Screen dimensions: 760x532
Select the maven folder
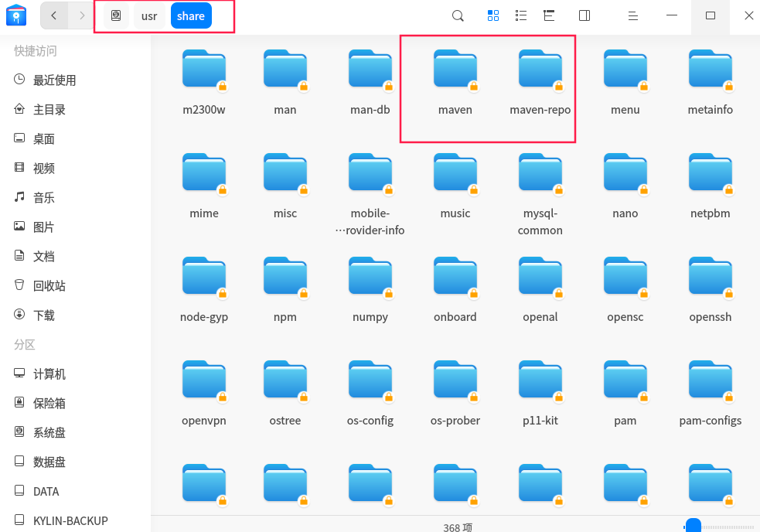coord(455,83)
